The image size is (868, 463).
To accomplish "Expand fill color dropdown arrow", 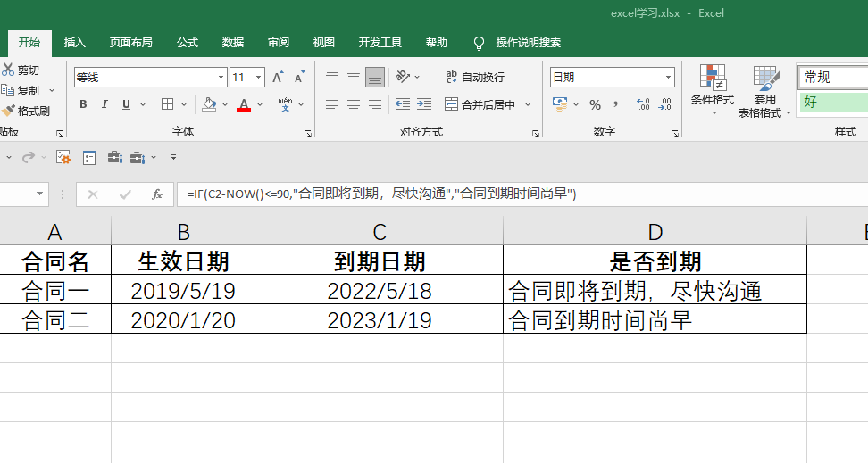I will pyautogui.click(x=225, y=104).
